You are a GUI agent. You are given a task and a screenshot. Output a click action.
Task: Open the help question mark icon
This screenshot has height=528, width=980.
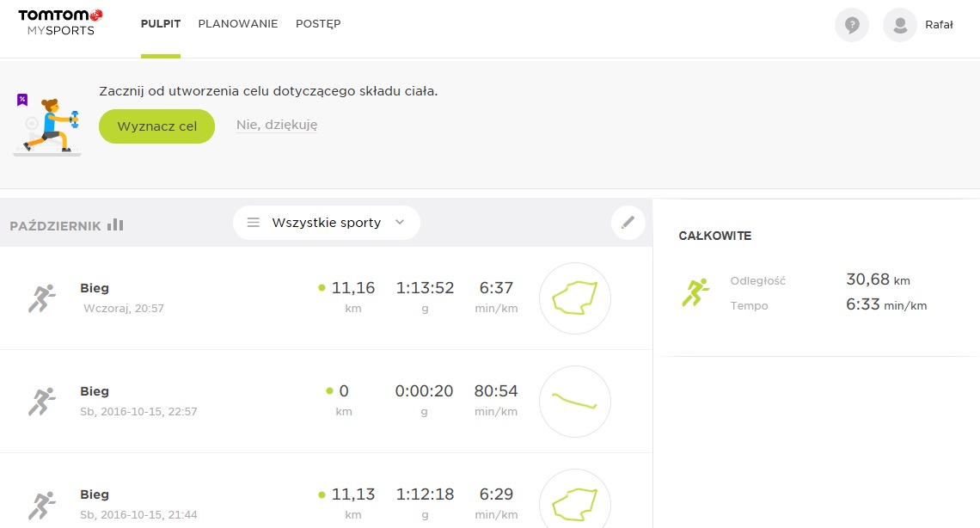[852, 25]
